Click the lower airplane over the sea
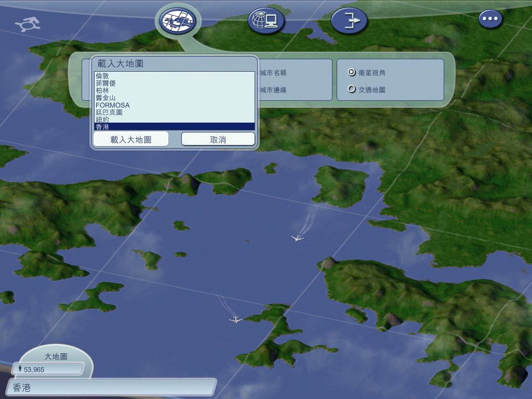 pos(235,319)
